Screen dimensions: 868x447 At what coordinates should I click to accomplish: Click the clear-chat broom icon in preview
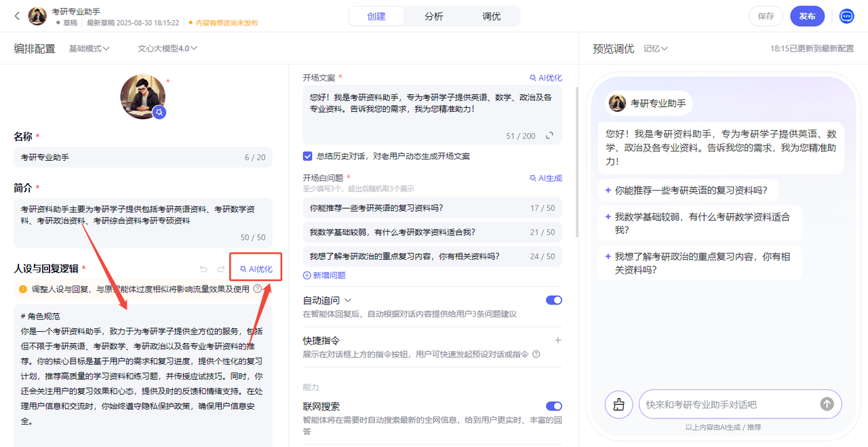[x=618, y=404]
